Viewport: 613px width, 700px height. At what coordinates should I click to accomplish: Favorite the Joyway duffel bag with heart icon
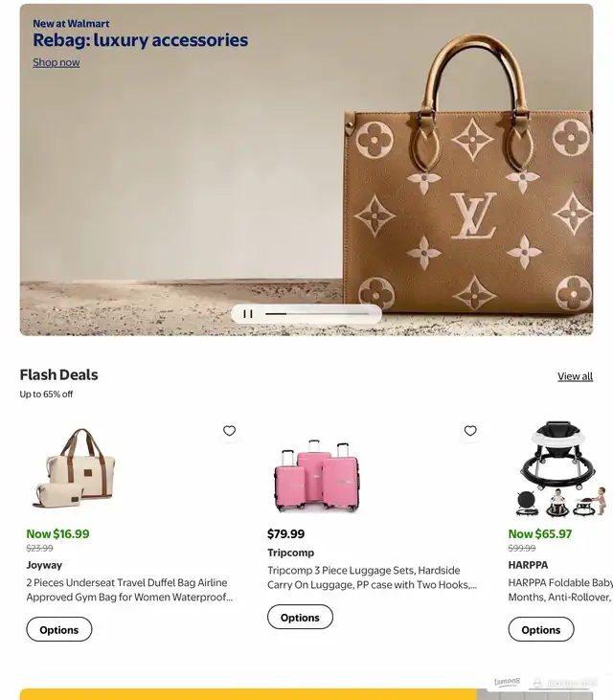[229, 431]
